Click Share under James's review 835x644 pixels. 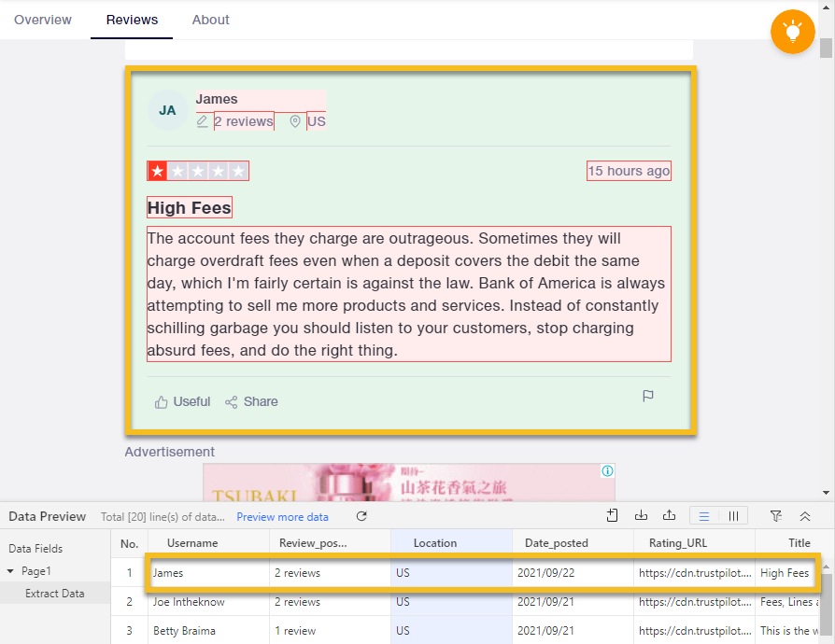coord(251,401)
